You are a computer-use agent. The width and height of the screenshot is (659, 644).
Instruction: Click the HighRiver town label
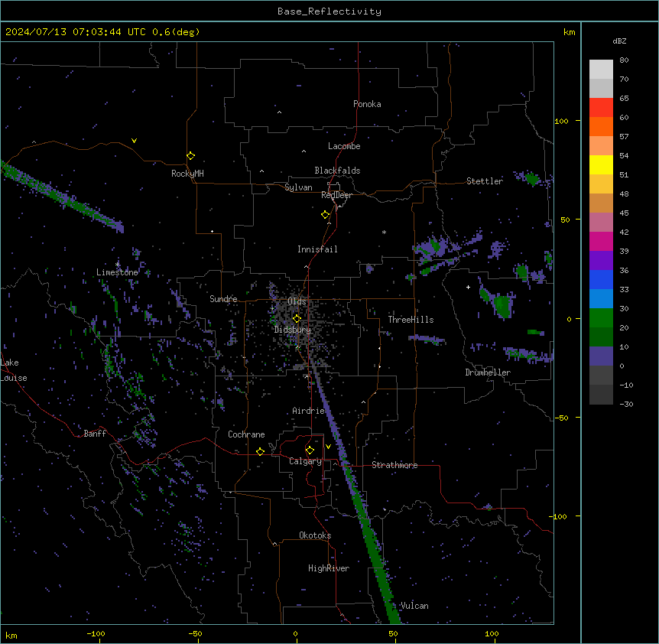pyautogui.click(x=329, y=568)
